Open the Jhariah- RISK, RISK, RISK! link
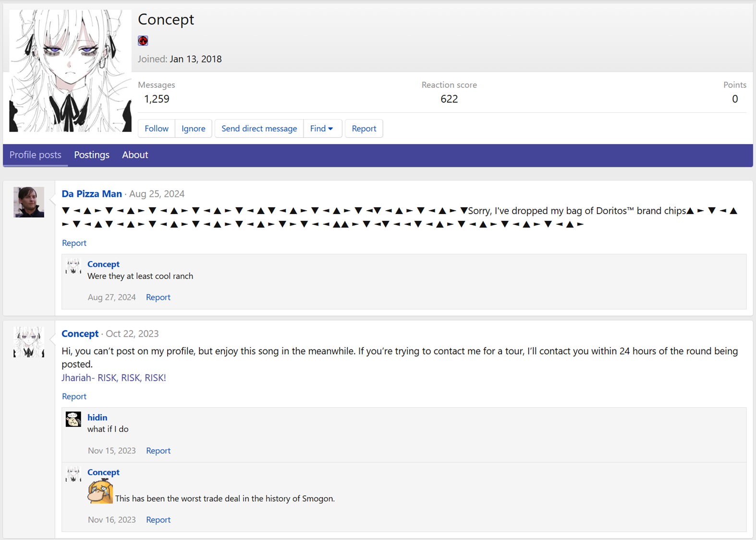Image resolution: width=756 pixels, height=540 pixels. pyautogui.click(x=114, y=378)
